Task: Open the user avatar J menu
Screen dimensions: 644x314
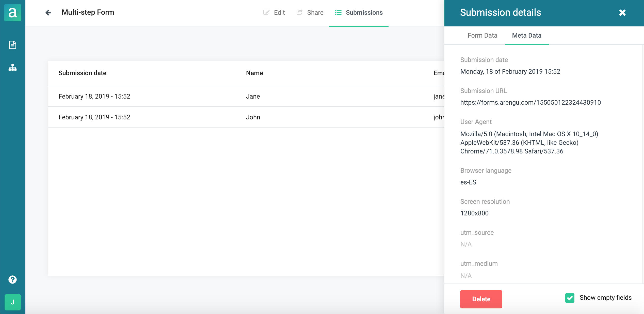Action: click(x=12, y=302)
